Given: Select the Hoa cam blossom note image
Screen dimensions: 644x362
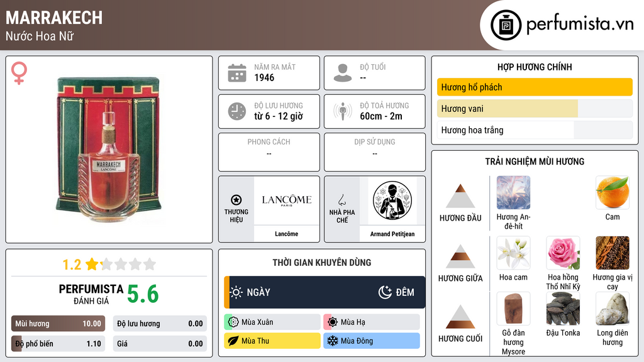Looking at the screenshot, I should [513, 253].
